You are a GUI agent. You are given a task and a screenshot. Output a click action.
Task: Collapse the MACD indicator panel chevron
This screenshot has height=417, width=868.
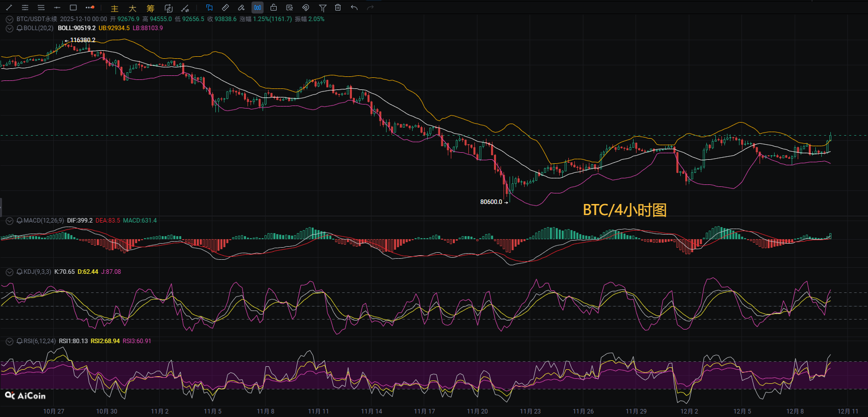tap(9, 221)
